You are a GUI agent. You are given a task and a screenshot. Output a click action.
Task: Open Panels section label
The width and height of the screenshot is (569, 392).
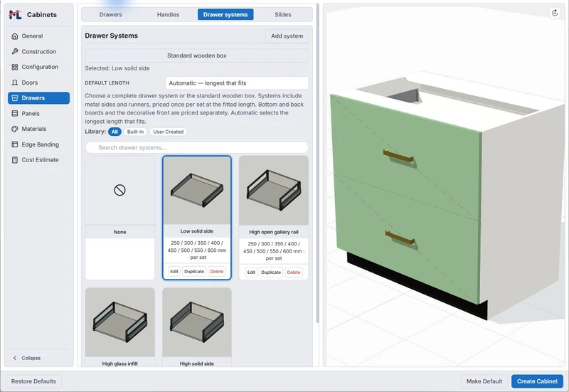coord(31,114)
